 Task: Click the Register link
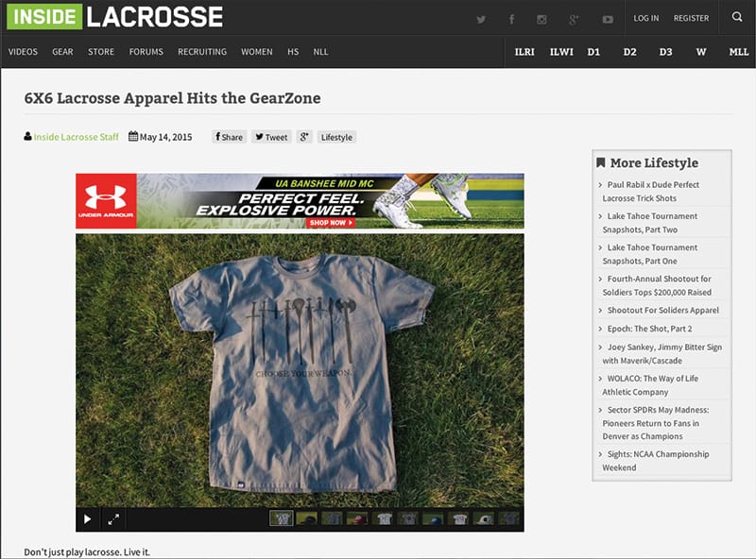click(691, 19)
